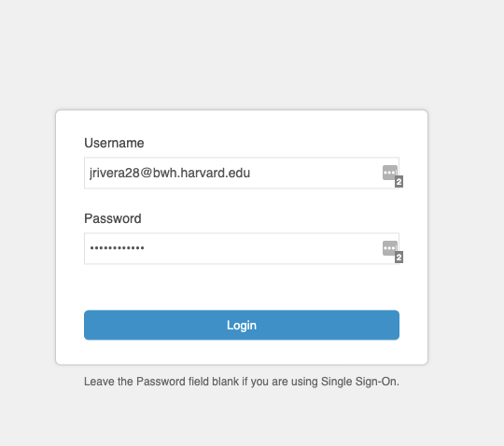504x446 pixels.
Task: Open password manager icon in Username field
Action: point(390,173)
